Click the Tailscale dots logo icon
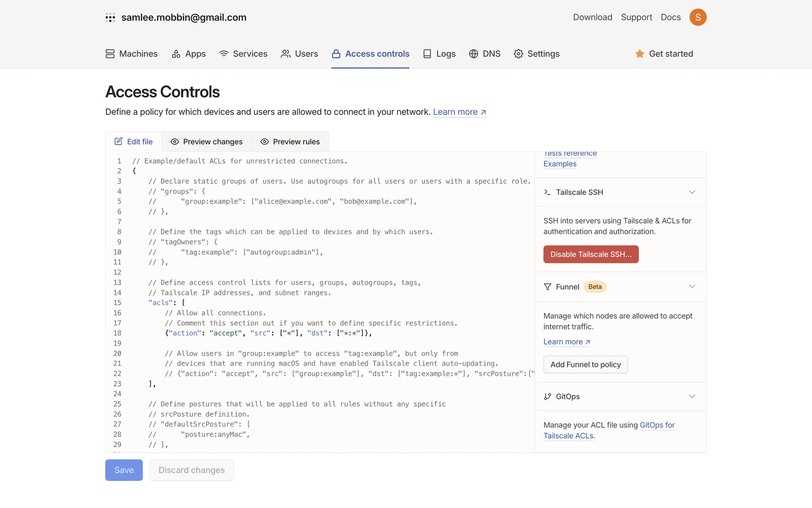812x508 pixels. pyautogui.click(x=110, y=17)
